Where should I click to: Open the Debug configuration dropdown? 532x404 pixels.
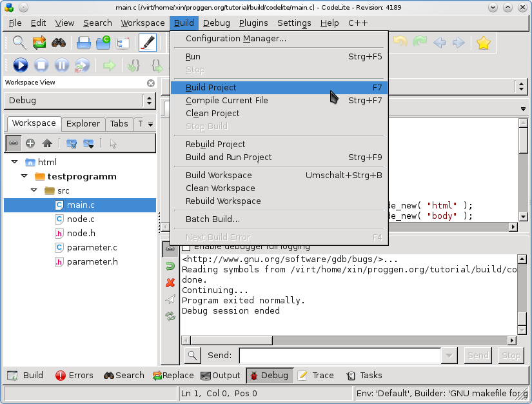coord(149,101)
